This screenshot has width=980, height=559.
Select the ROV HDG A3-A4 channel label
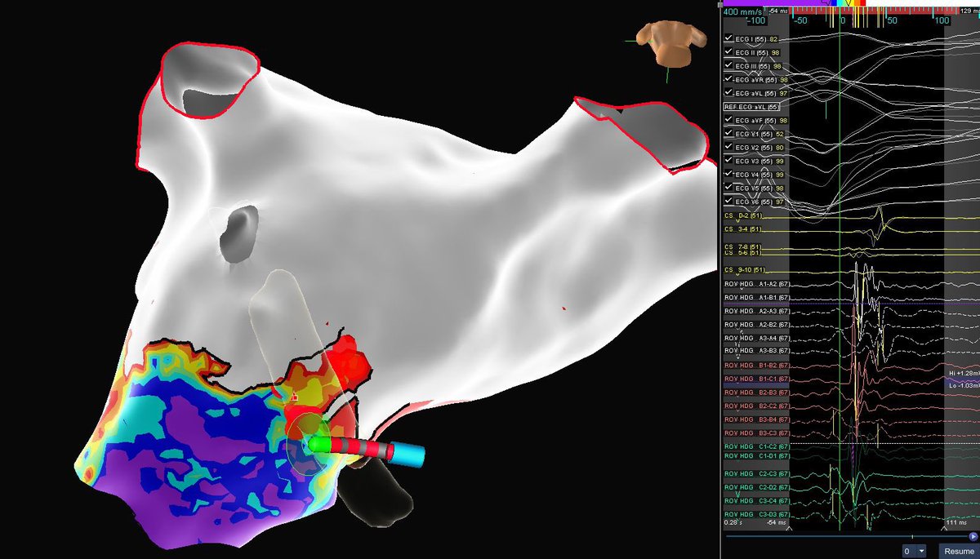(x=756, y=338)
